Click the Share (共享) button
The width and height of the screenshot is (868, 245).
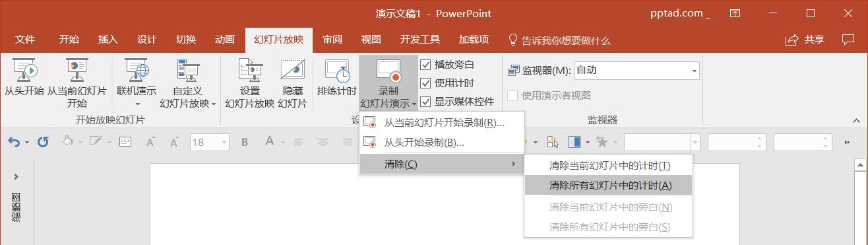[x=805, y=40]
